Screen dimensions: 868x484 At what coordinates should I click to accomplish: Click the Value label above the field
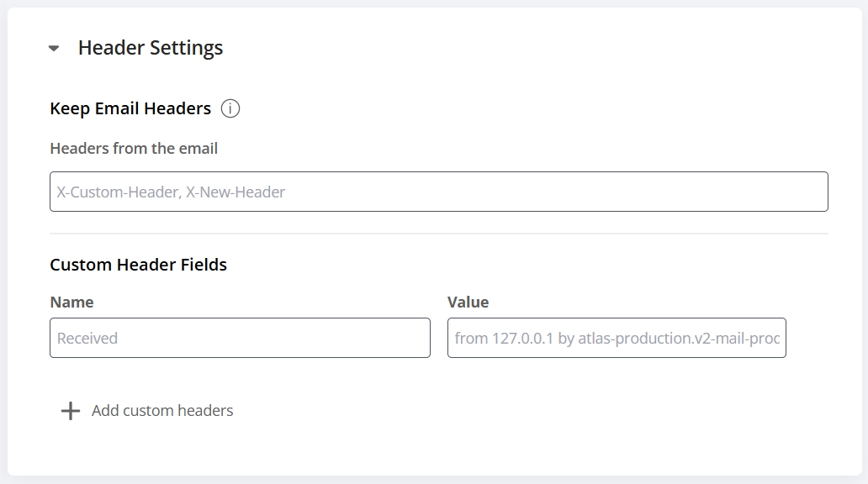(x=468, y=302)
